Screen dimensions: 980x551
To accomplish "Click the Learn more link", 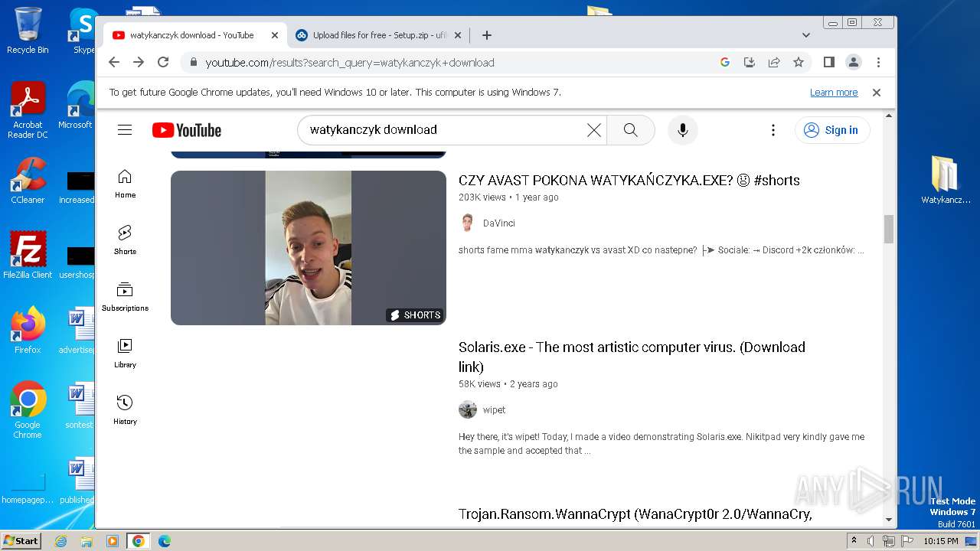I will pos(834,93).
